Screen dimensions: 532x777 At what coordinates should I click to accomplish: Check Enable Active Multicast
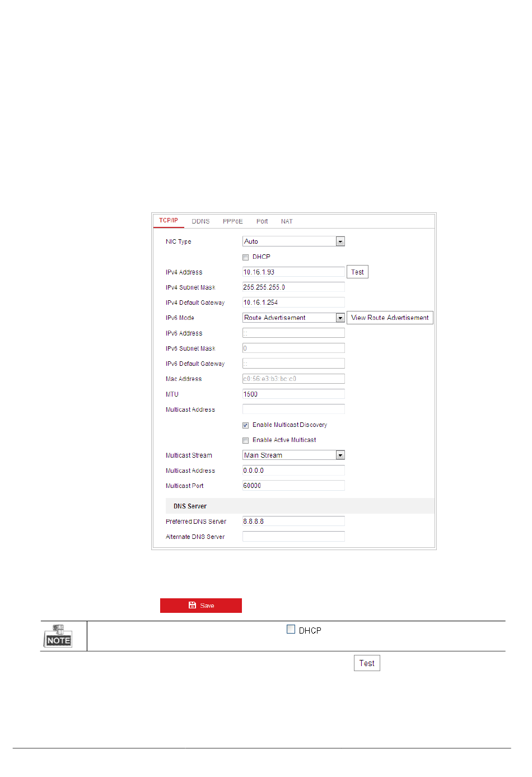[245, 440]
